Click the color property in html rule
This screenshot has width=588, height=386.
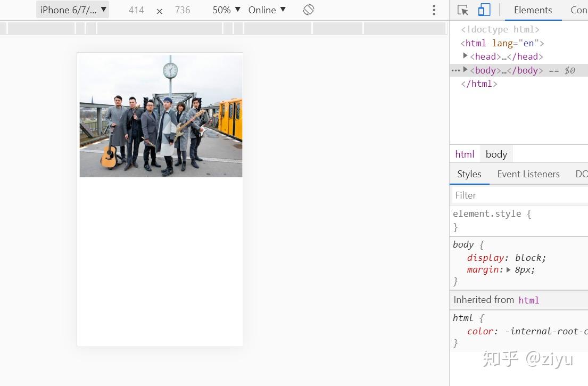coord(481,331)
